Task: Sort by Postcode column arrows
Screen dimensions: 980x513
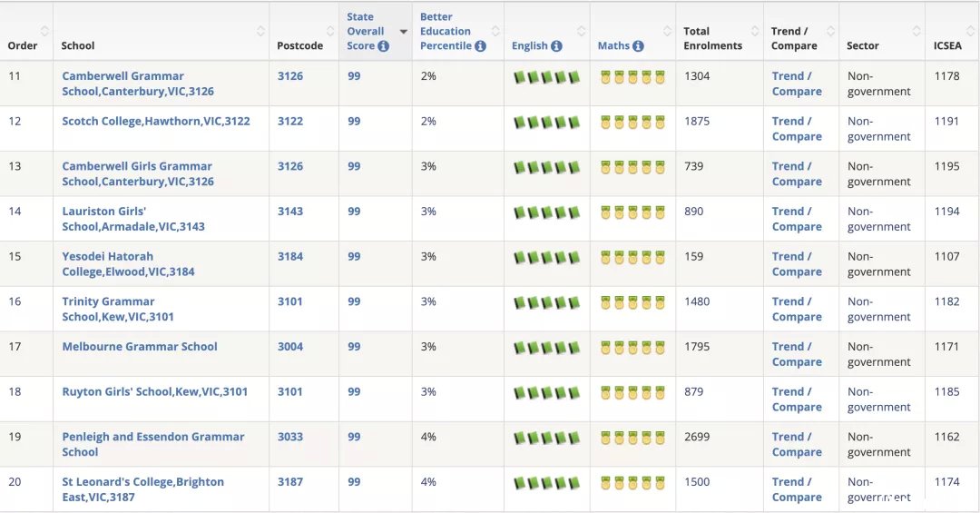Action: click(330, 31)
